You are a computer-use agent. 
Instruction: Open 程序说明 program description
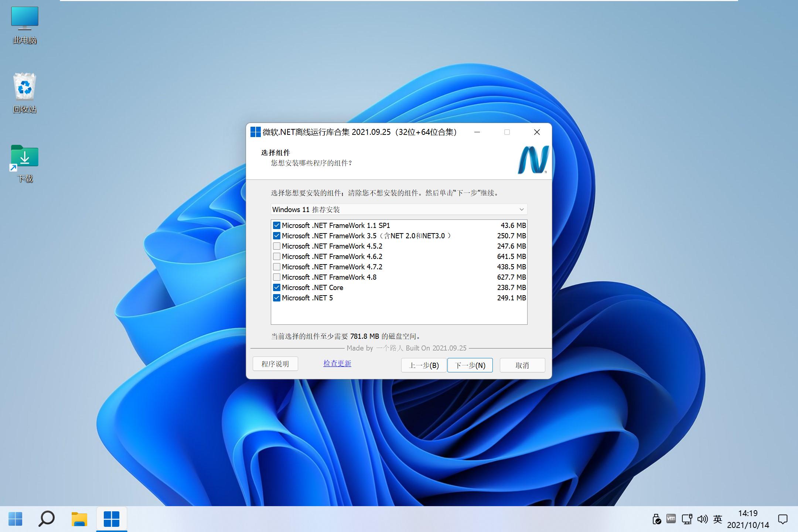click(x=275, y=364)
